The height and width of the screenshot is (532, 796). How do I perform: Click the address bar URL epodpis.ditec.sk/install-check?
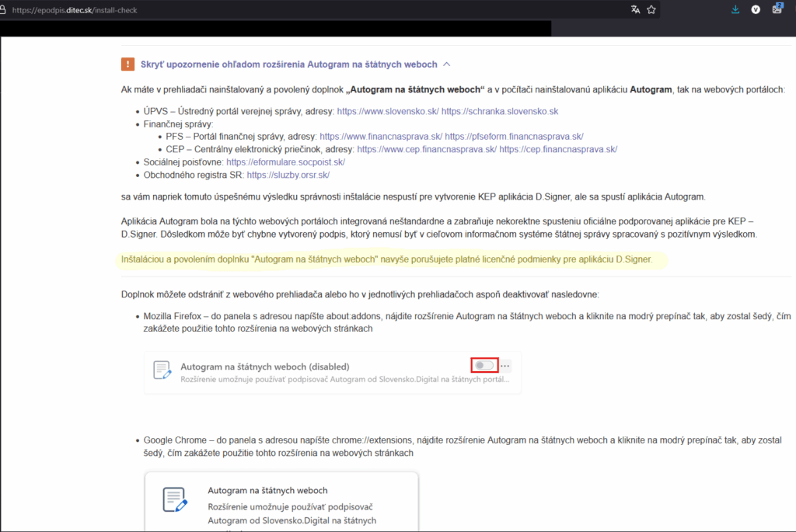point(75,10)
